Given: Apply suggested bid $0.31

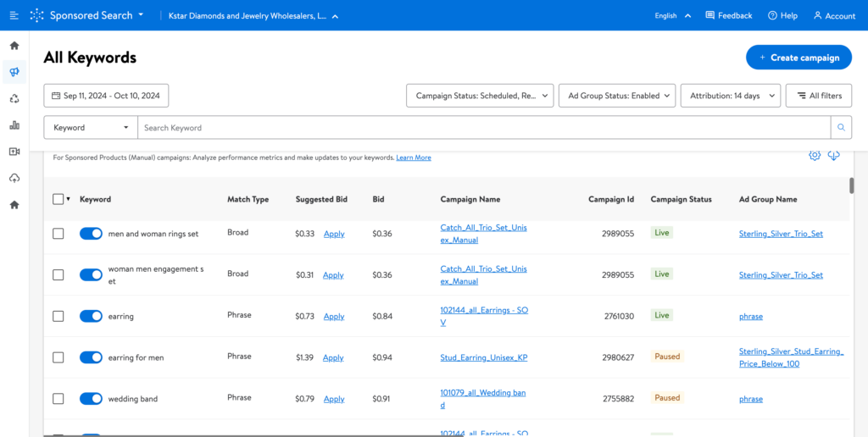Looking at the screenshot, I should pyautogui.click(x=333, y=275).
